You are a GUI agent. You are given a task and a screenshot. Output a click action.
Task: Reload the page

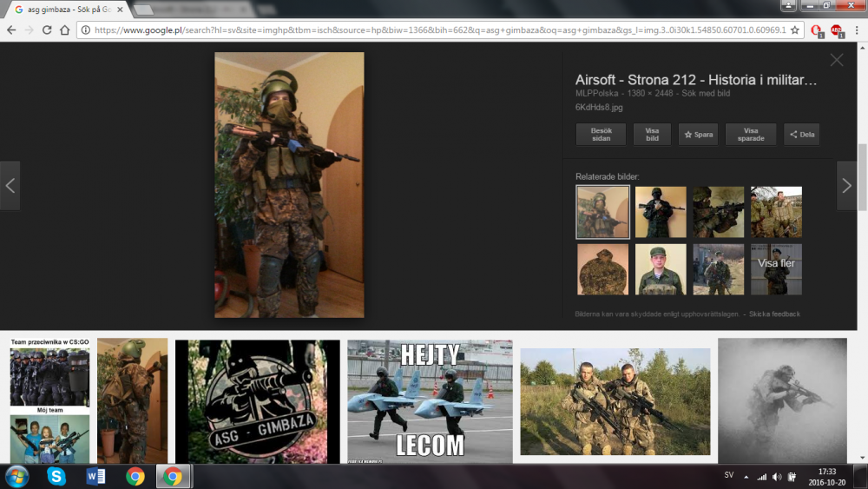[x=46, y=30]
